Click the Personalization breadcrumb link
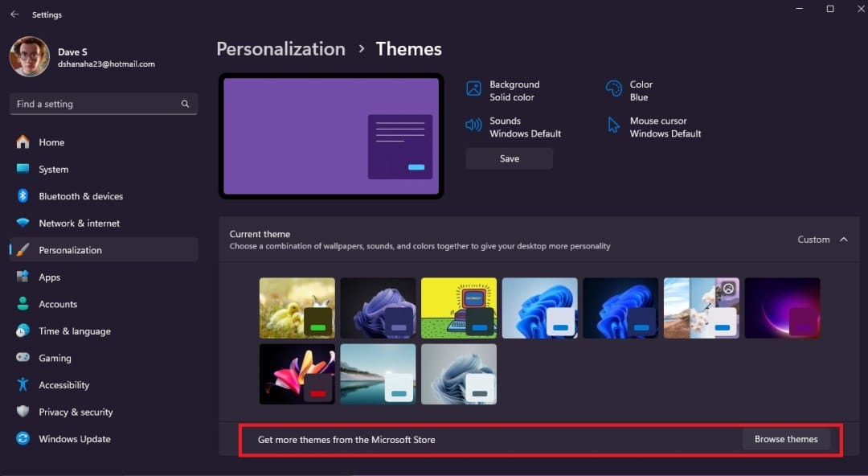This screenshot has width=868, height=476. pos(280,48)
